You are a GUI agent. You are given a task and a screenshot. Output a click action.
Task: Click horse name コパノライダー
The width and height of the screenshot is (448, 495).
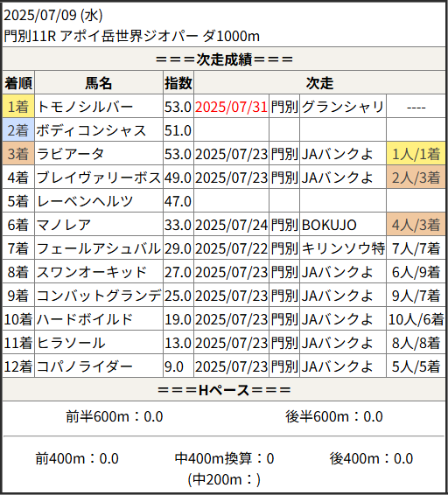pos(84,366)
